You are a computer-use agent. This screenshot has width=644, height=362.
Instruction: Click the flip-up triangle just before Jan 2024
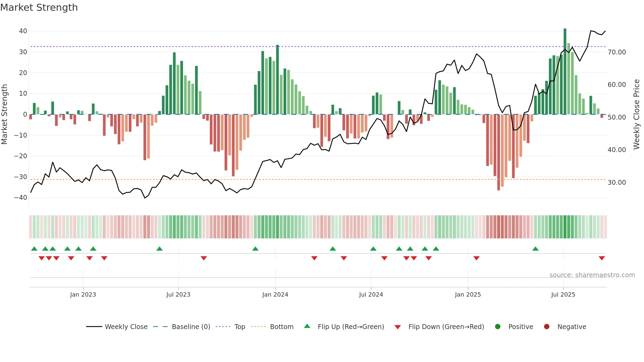click(x=255, y=249)
